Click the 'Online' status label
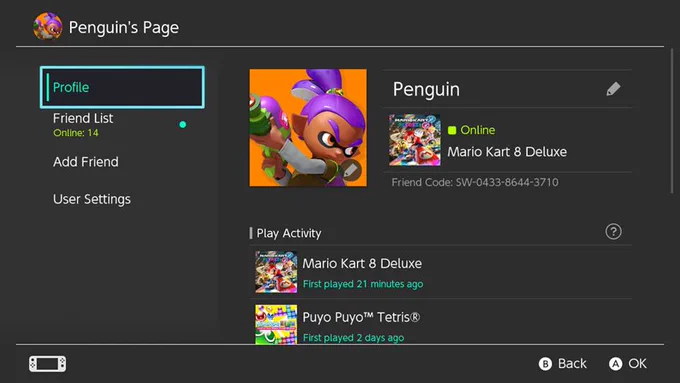 coord(477,130)
